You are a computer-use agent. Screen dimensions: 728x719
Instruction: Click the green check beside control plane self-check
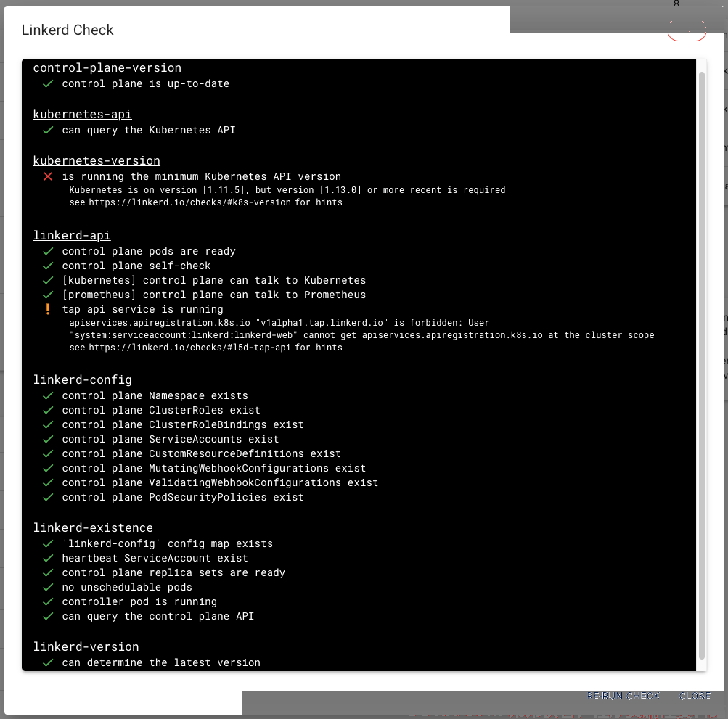tap(48, 266)
